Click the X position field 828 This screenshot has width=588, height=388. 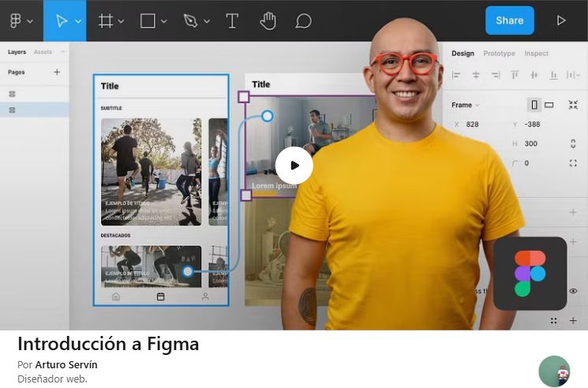pyautogui.click(x=473, y=125)
